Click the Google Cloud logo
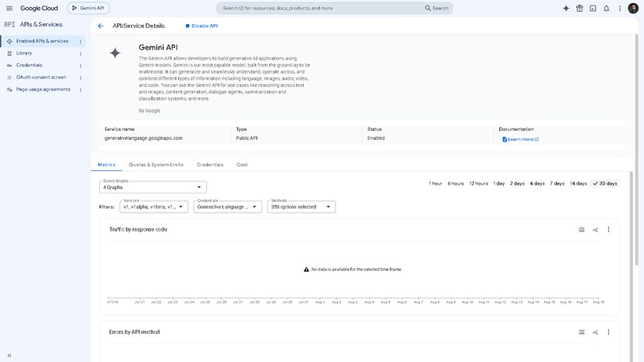Viewport: 644px width, 362px height. pyautogui.click(x=39, y=8)
